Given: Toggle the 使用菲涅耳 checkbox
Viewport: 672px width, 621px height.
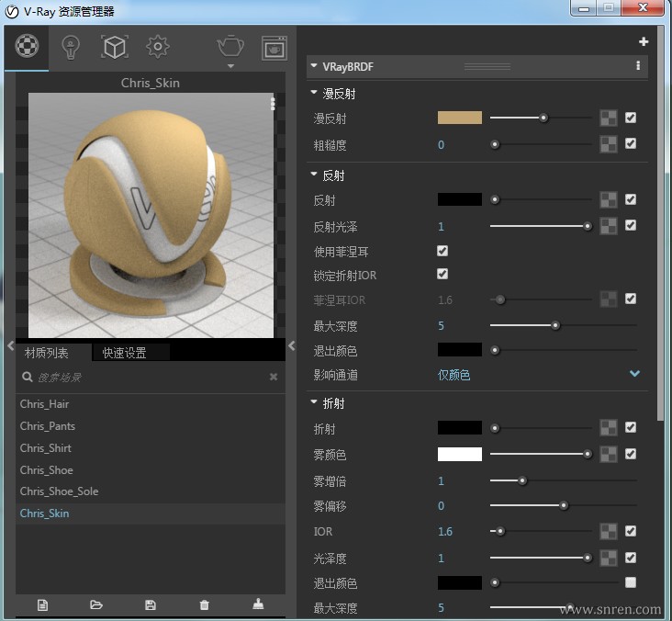Looking at the screenshot, I should (x=442, y=251).
